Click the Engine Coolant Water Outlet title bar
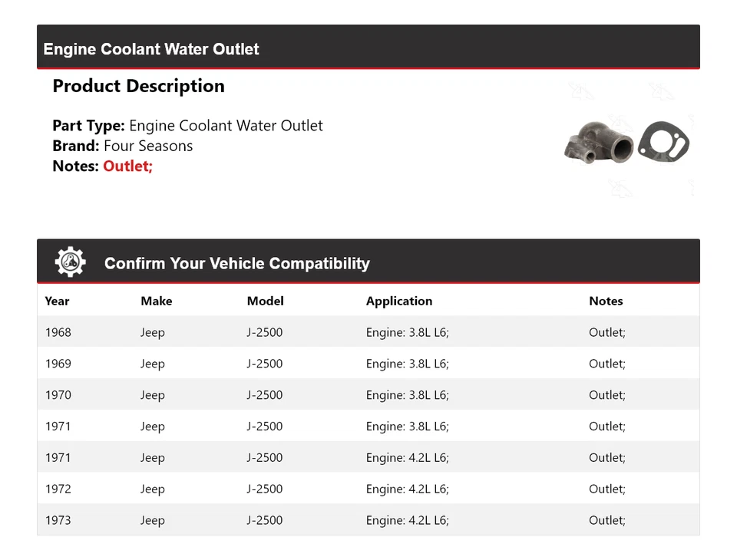Image resolution: width=737 pixels, height=560 pixels. 151,49
